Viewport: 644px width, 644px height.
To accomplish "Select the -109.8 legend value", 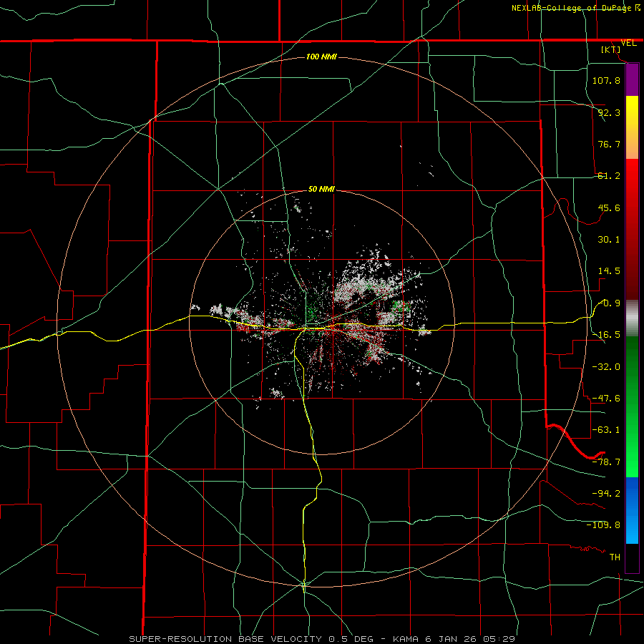I will (603, 525).
